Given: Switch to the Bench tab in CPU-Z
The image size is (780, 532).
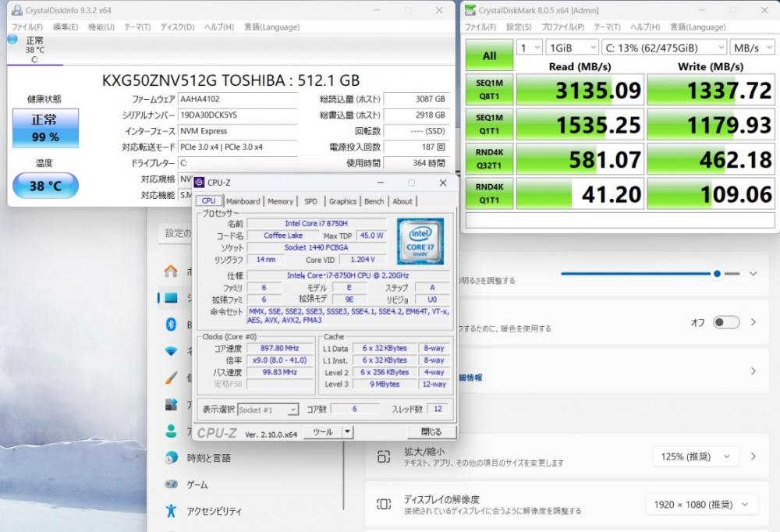Looking at the screenshot, I should pos(374,201).
